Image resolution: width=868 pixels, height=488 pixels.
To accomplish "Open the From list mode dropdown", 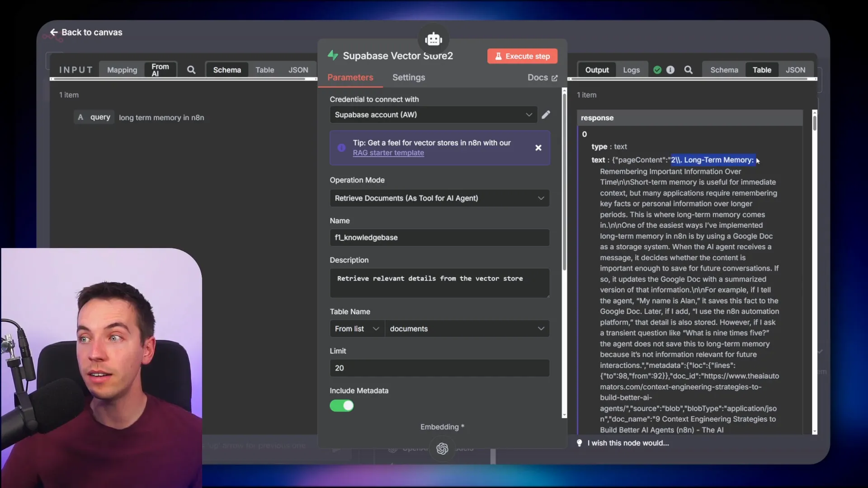I will (x=357, y=328).
